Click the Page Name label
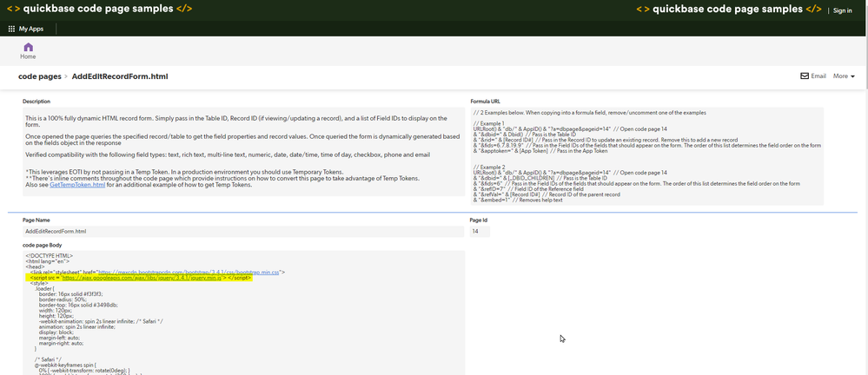 coord(36,220)
